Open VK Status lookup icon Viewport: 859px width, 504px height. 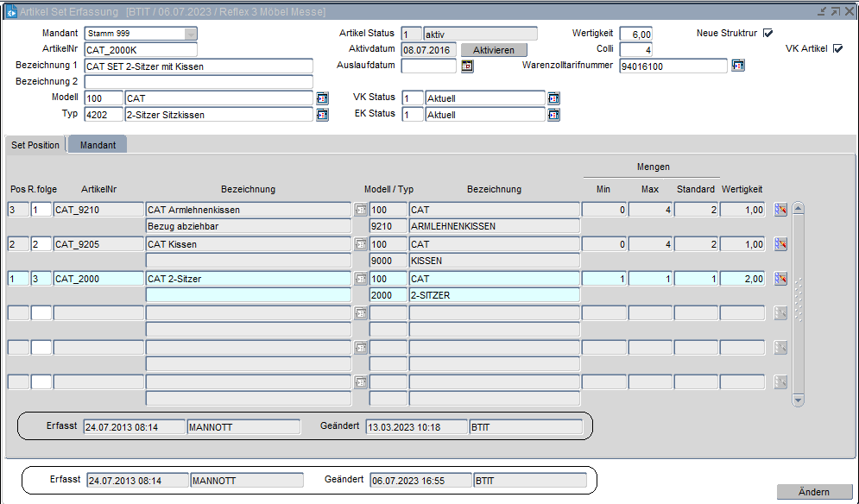point(553,98)
